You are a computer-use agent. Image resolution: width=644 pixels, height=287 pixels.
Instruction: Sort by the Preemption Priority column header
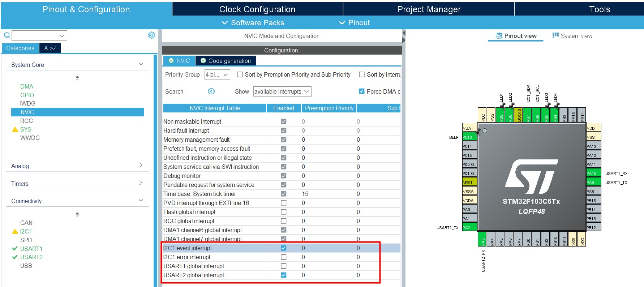coord(329,108)
